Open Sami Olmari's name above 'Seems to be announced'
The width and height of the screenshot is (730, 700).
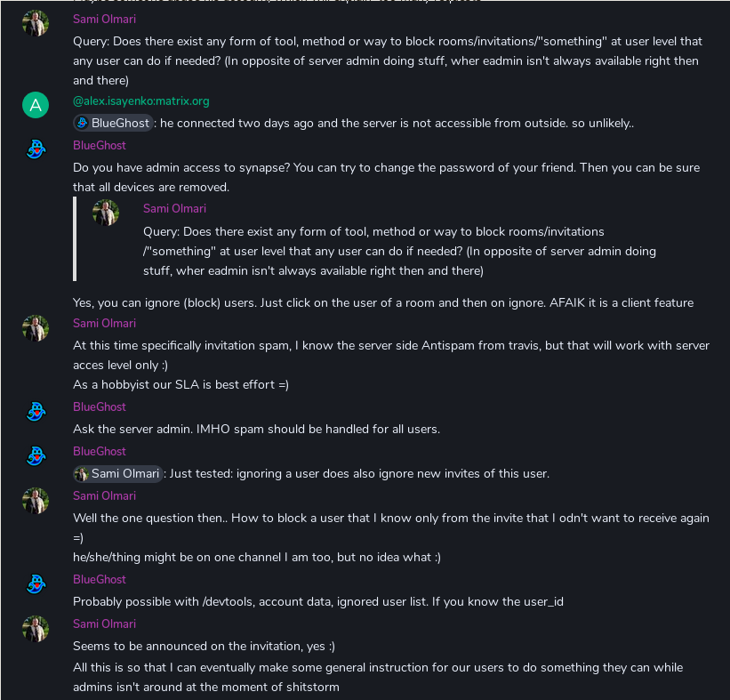tap(104, 624)
